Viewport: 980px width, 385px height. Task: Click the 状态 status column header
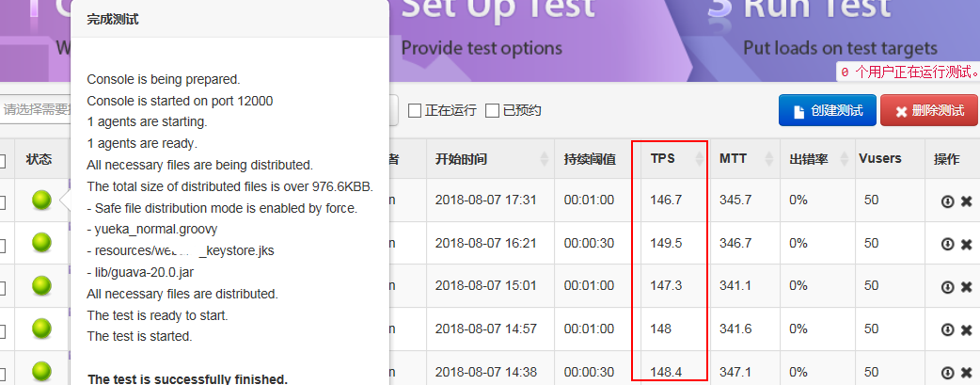[40, 159]
